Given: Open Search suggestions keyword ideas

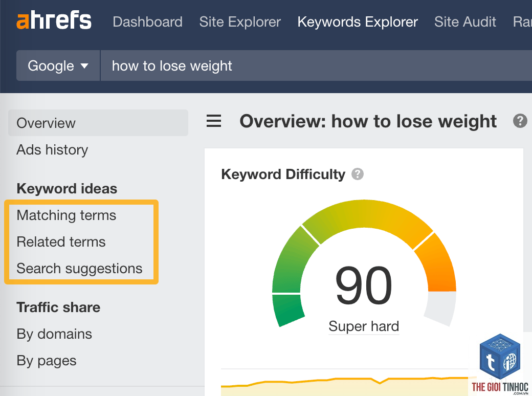Looking at the screenshot, I should point(79,269).
